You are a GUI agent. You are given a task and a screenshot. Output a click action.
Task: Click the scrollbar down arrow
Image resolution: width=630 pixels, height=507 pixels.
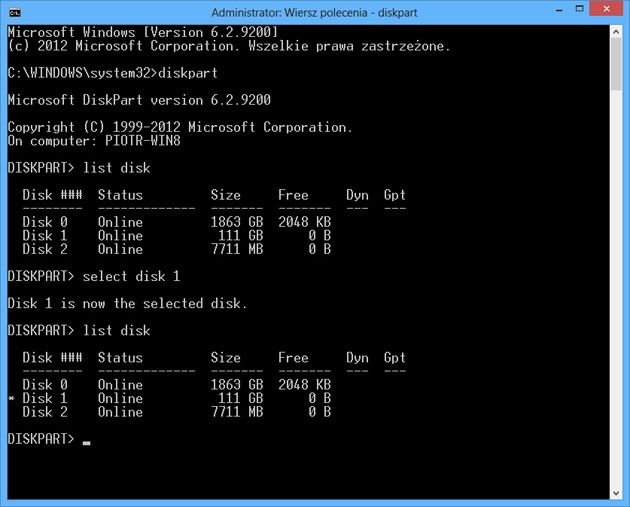click(616, 493)
